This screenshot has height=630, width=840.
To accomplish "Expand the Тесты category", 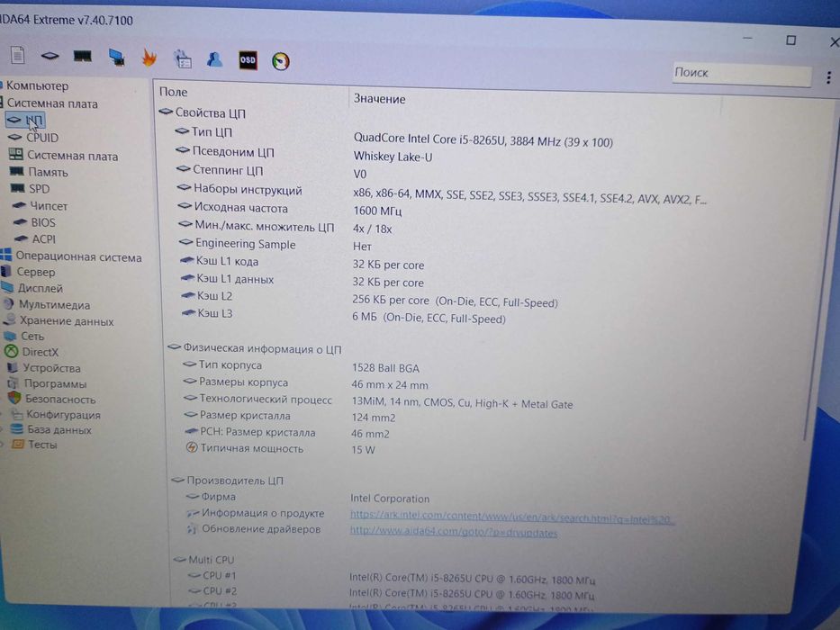I will [x=42, y=445].
